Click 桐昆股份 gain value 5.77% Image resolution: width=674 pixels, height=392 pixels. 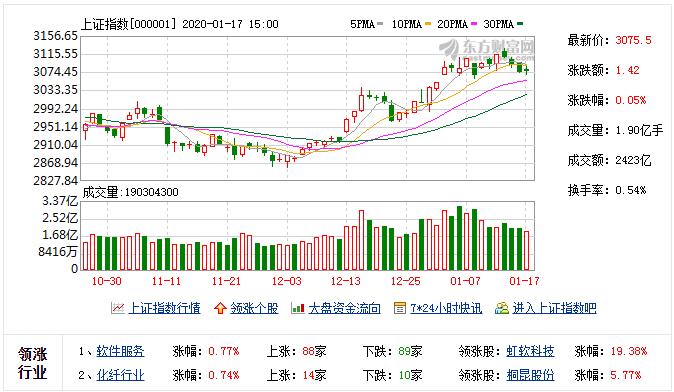626,376
